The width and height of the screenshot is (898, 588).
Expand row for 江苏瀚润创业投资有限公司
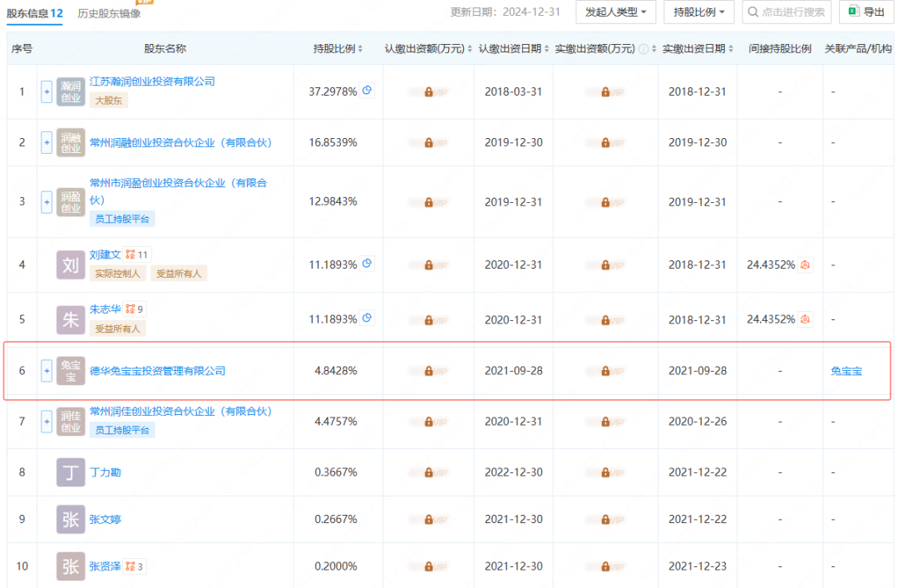[47, 91]
